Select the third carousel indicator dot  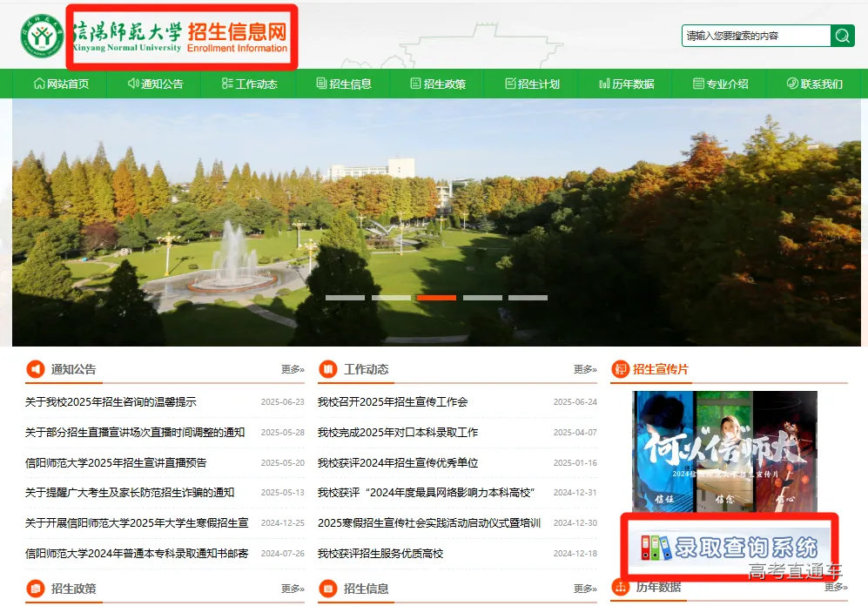pos(438,297)
